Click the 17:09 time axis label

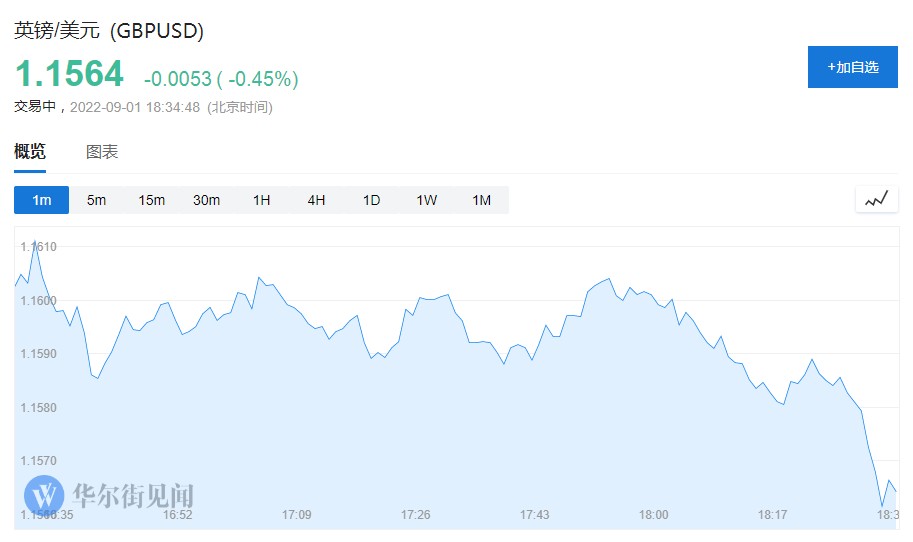[297, 515]
